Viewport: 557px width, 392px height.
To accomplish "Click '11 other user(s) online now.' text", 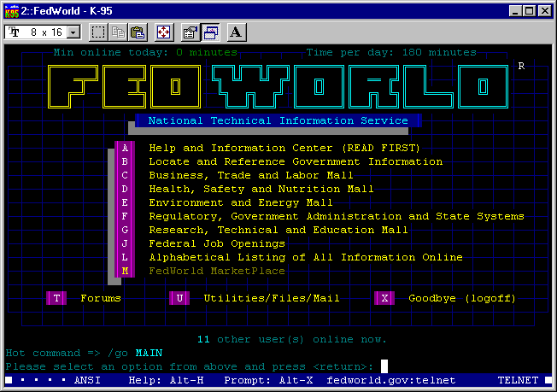I will click(x=291, y=339).
